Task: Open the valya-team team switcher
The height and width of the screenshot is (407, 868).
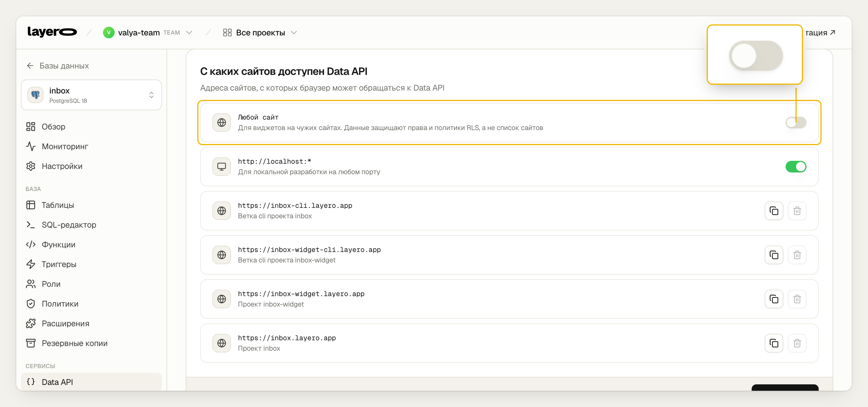Action: point(148,33)
